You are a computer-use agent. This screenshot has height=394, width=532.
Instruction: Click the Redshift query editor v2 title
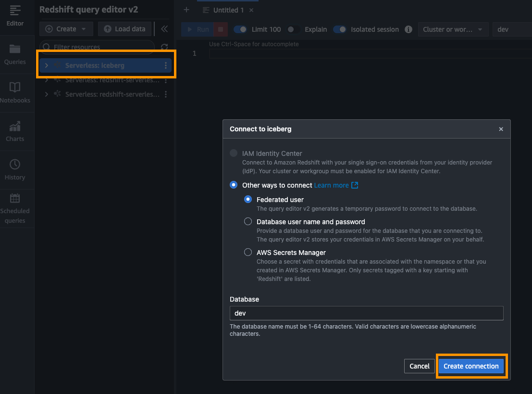(89, 10)
